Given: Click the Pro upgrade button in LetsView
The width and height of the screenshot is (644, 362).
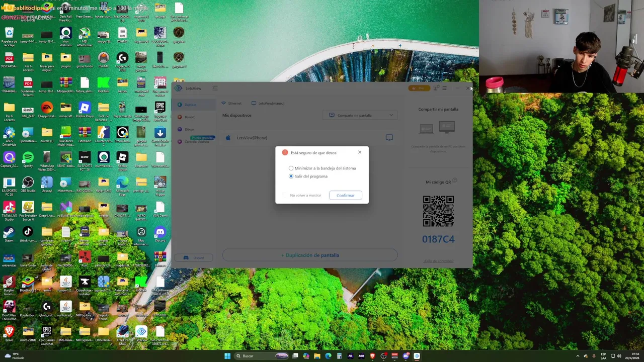Looking at the screenshot, I should tap(419, 88).
